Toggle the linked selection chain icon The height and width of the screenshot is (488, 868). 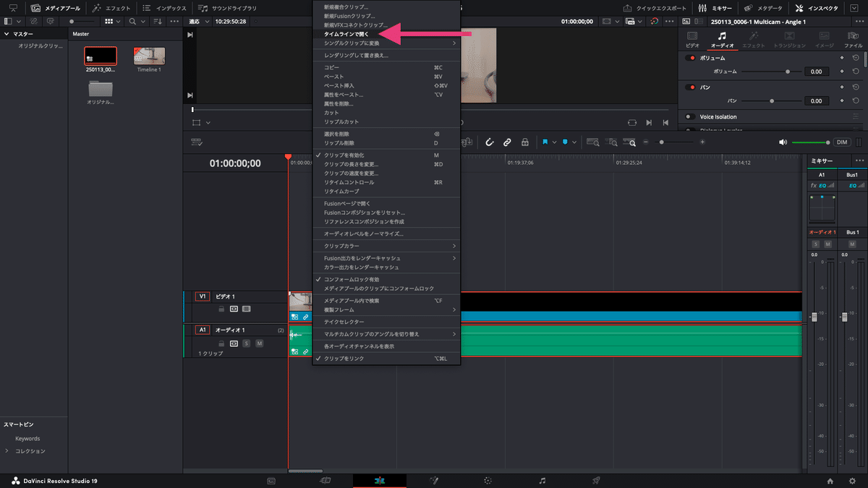507,142
